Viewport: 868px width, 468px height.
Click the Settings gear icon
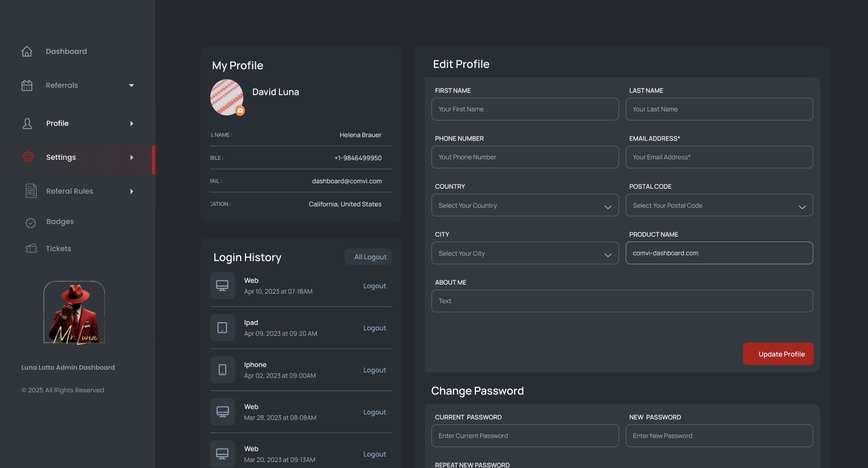(28, 157)
